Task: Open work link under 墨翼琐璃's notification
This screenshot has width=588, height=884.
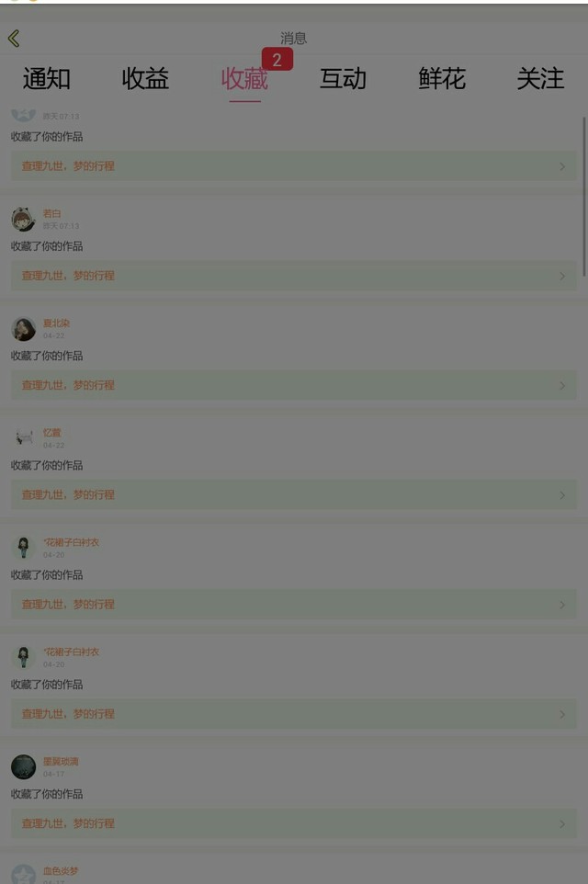Action: (294, 823)
